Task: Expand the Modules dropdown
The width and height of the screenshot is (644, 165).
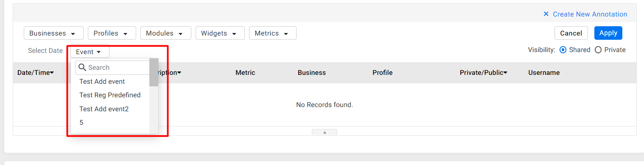Action: point(166,33)
